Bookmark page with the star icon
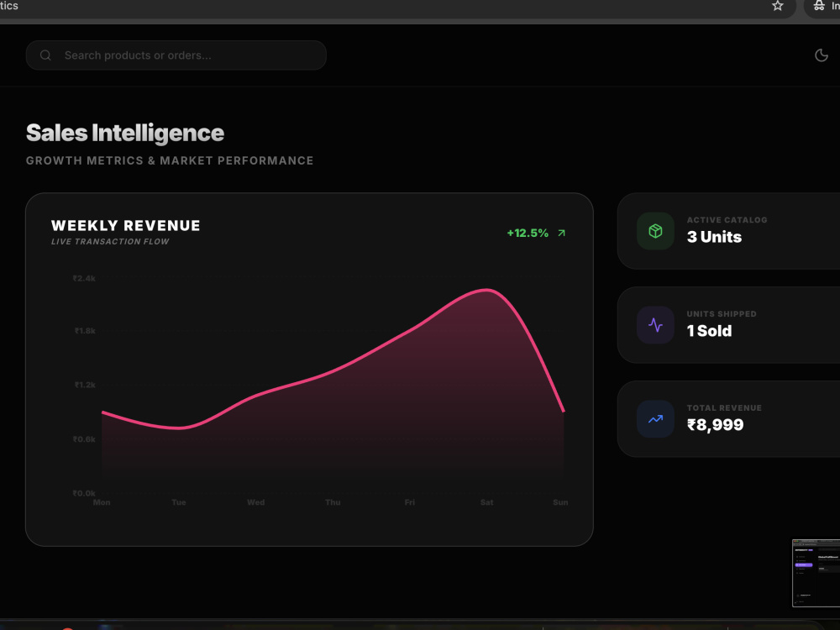 pos(777,6)
